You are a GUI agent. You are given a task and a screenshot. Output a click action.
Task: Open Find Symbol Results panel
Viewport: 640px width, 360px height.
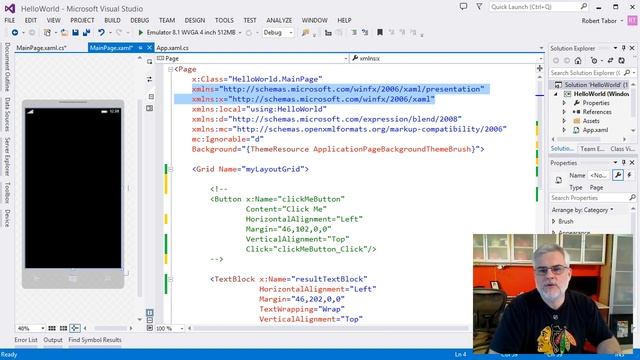coord(95,340)
